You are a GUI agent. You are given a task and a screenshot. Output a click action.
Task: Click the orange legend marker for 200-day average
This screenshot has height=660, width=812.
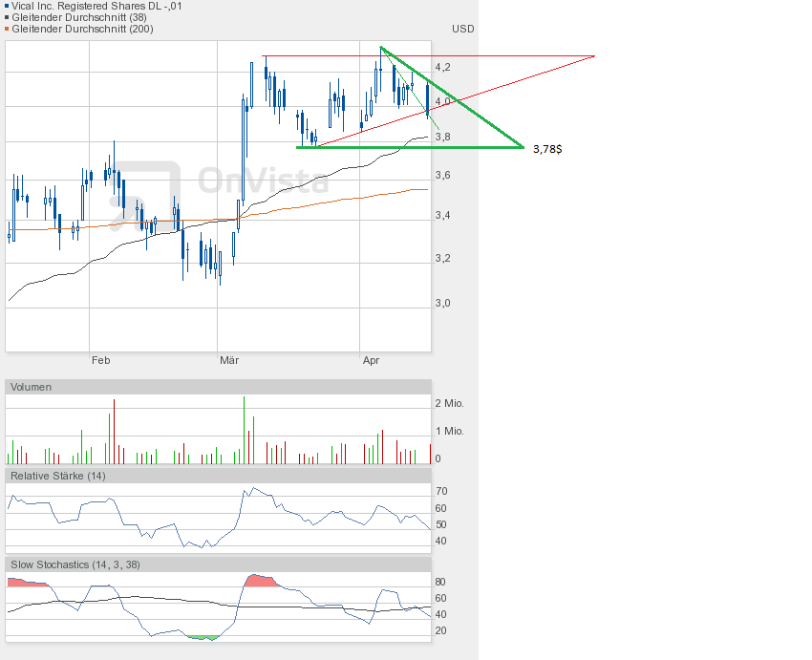point(7,29)
